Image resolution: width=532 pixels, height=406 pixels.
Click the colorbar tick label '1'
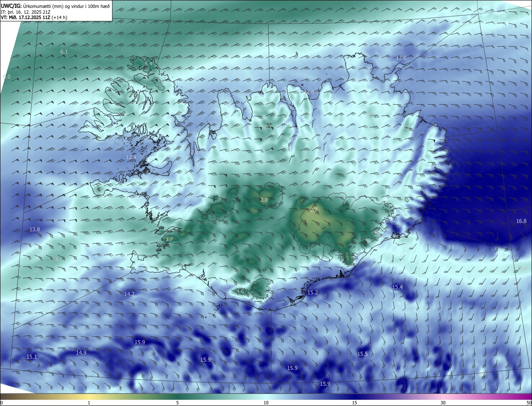click(89, 403)
